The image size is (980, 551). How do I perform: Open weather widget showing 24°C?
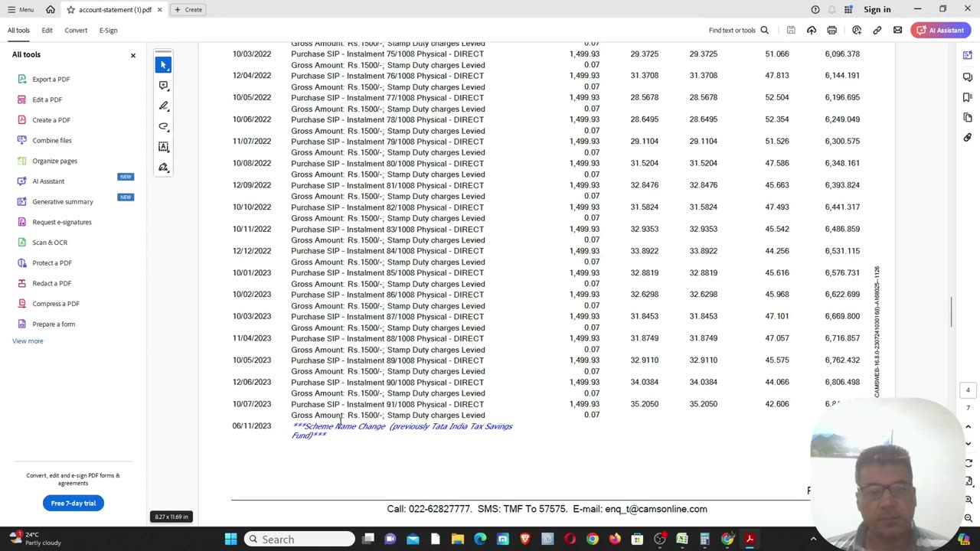tap(34, 539)
